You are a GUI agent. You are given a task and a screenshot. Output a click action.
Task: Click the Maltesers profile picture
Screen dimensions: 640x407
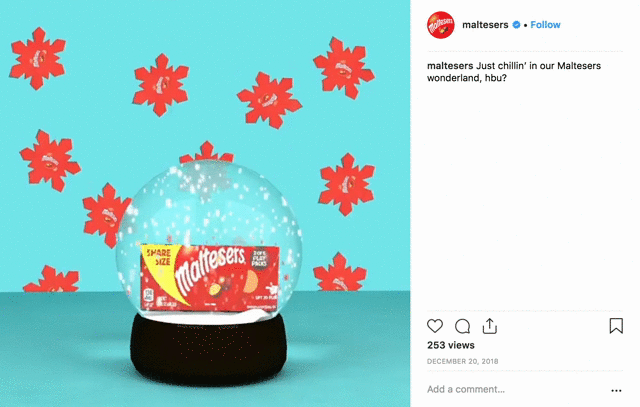click(441, 25)
